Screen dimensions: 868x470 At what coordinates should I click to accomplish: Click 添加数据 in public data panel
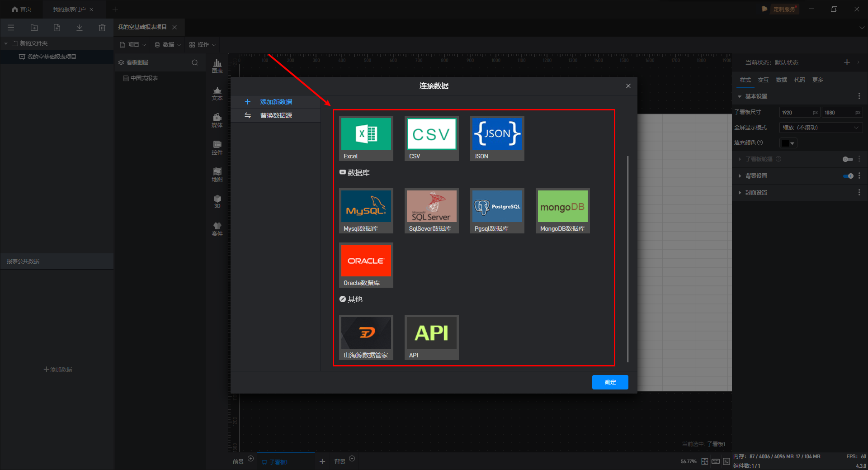[58, 370]
